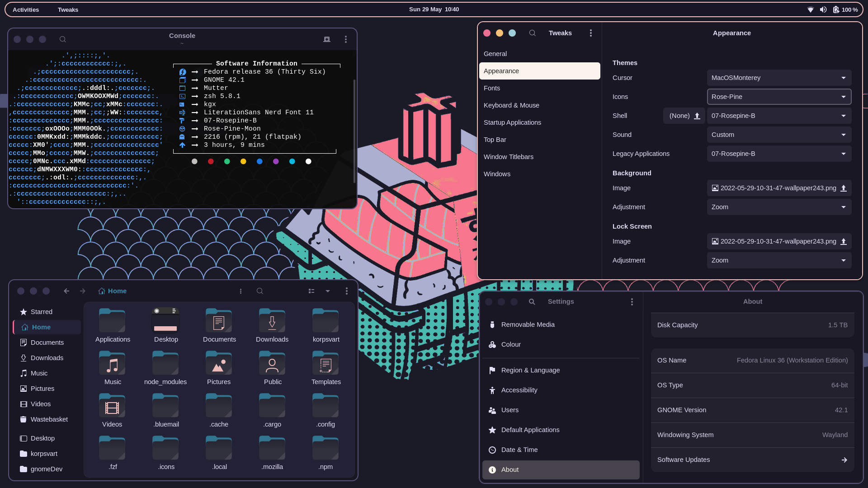Screen dimensions: 868x488
Task: Open the Settings three-dot menu
Action: point(632,301)
